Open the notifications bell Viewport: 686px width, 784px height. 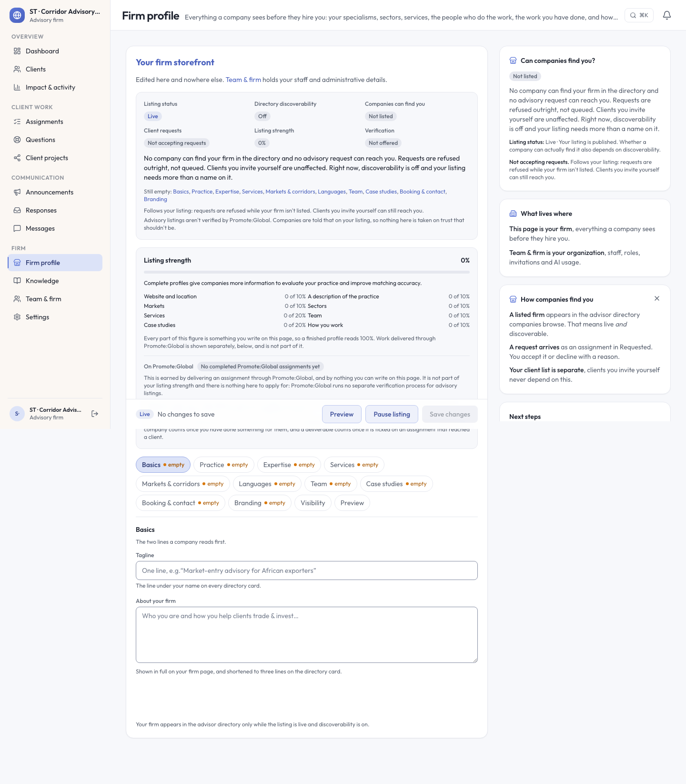click(667, 15)
